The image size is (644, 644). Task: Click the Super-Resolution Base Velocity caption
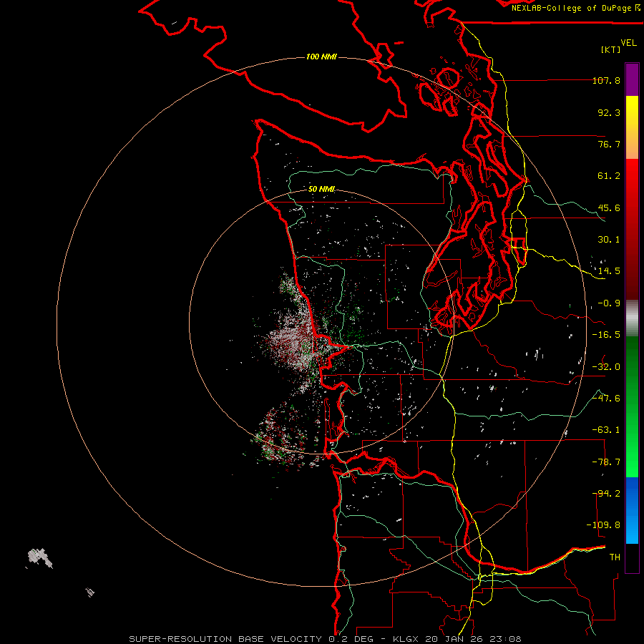pyautogui.click(x=326, y=639)
